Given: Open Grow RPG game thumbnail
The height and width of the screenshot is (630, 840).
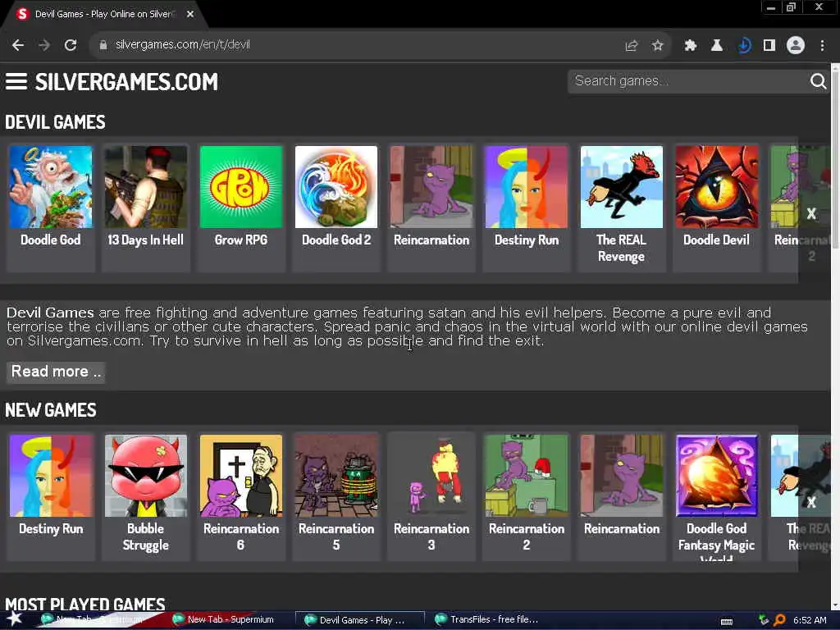Looking at the screenshot, I should pyautogui.click(x=241, y=187).
